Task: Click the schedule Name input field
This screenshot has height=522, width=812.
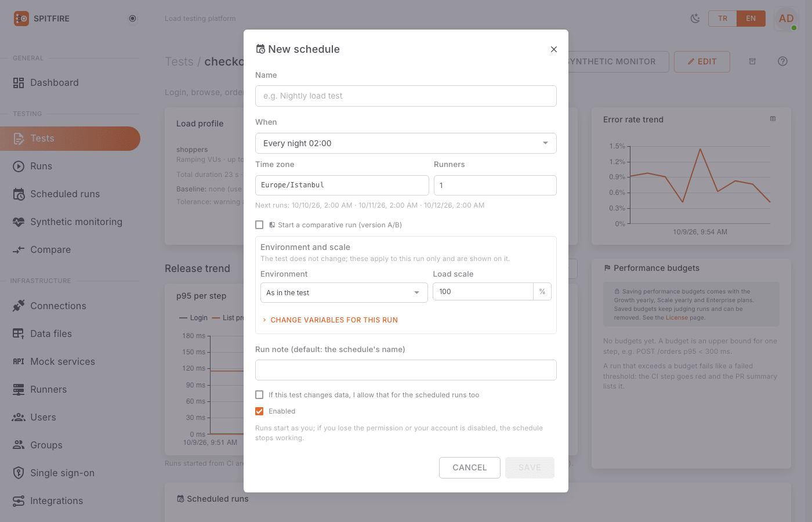Action: click(406, 96)
